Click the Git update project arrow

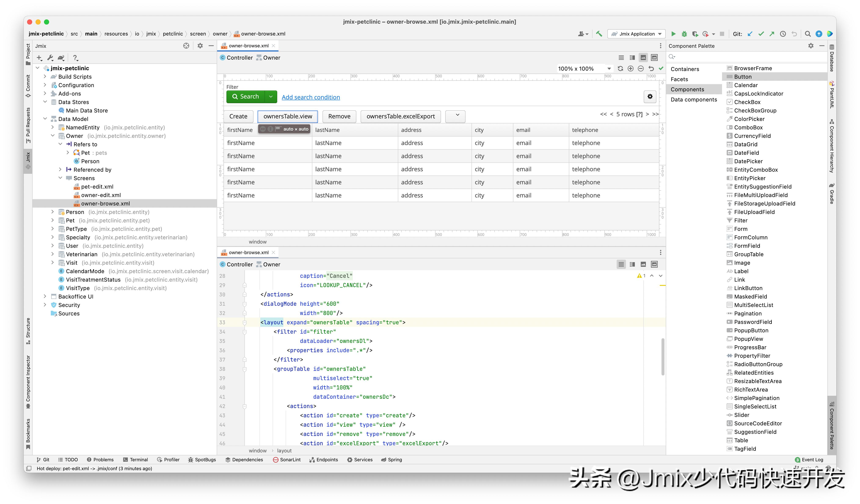click(x=750, y=34)
